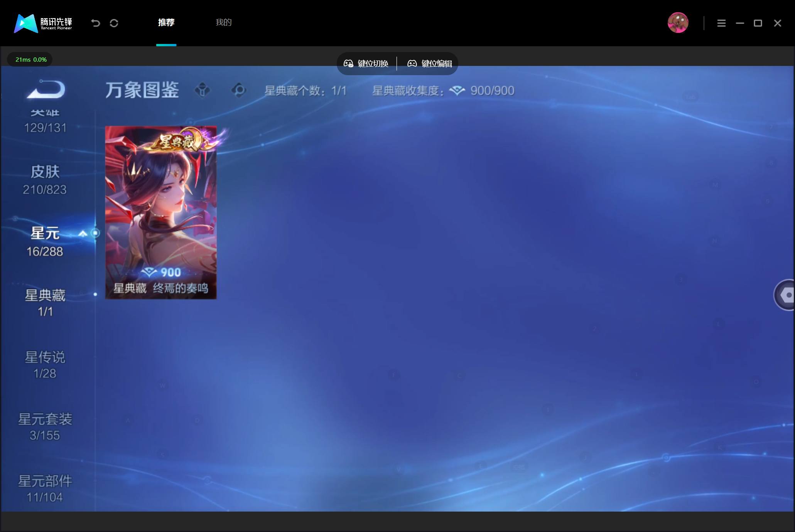Image resolution: width=795 pixels, height=532 pixels.
Task: Click the floating hexagon side button
Action: coord(785,295)
